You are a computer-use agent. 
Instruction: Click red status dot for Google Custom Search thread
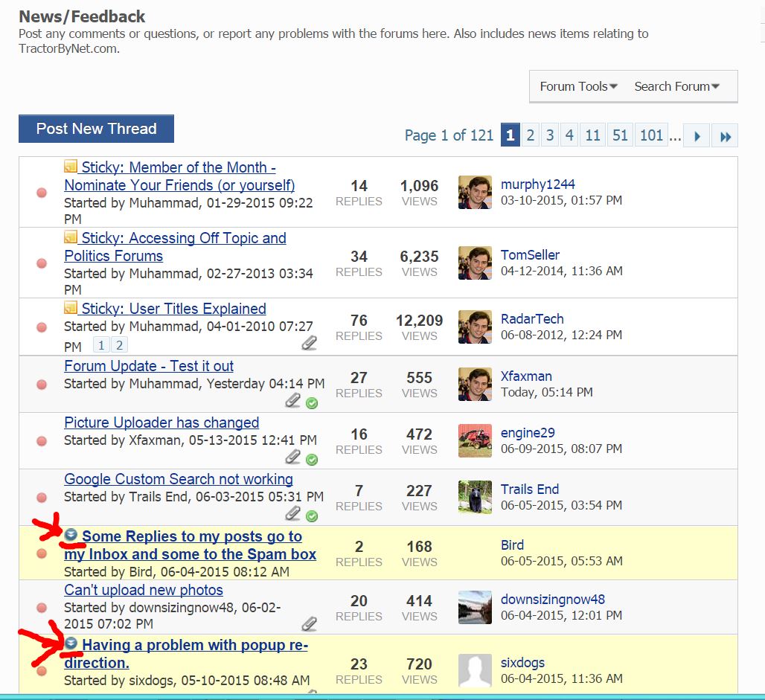[x=42, y=498]
